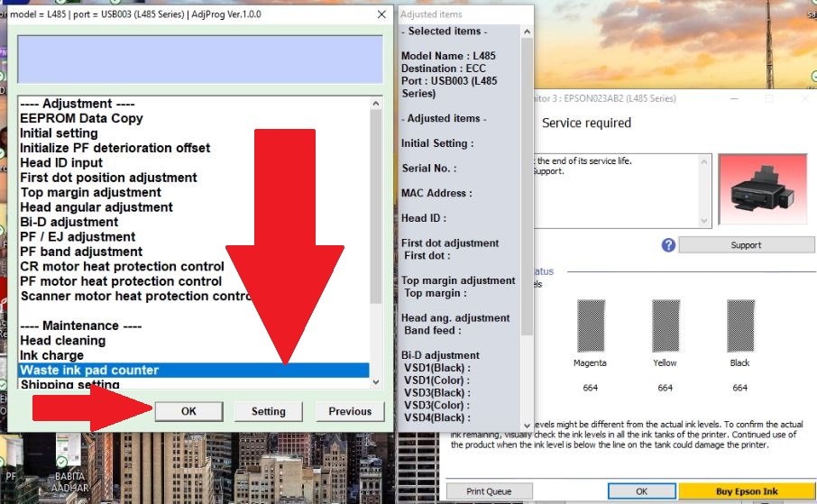Open BABITA AADHAR desktop icon

pyautogui.click(x=69, y=463)
